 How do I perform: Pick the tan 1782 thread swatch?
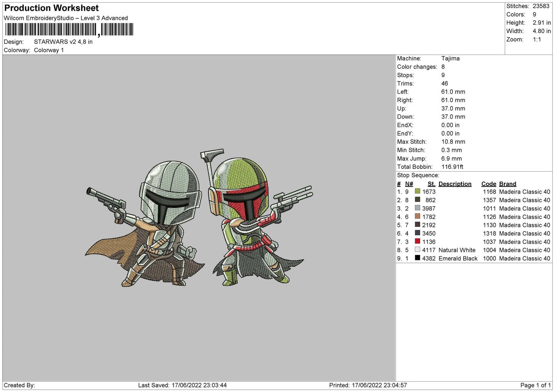point(417,217)
